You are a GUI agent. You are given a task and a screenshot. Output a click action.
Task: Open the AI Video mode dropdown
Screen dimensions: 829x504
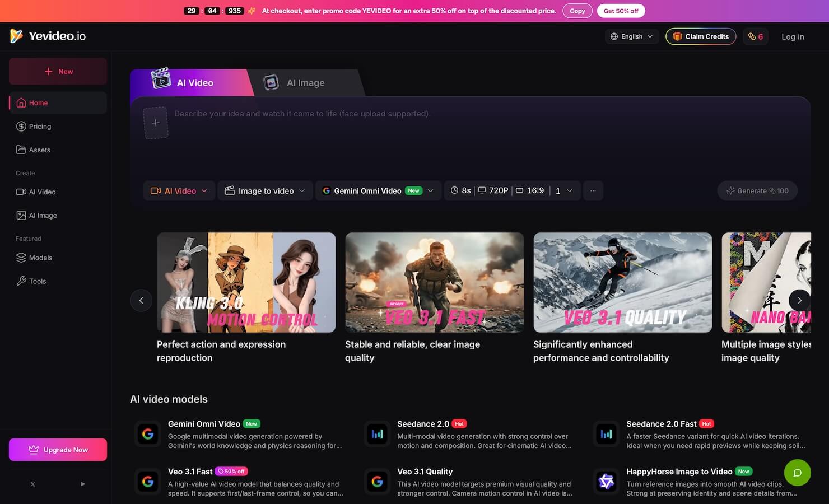(x=179, y=191)
